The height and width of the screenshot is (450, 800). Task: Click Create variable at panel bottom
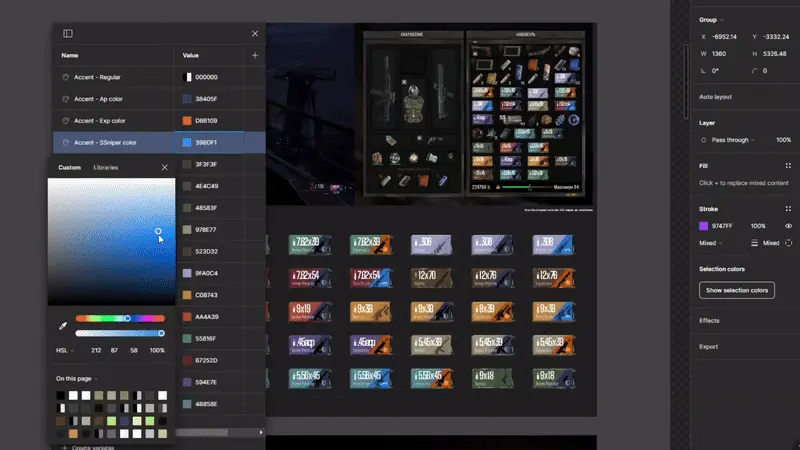90,446
